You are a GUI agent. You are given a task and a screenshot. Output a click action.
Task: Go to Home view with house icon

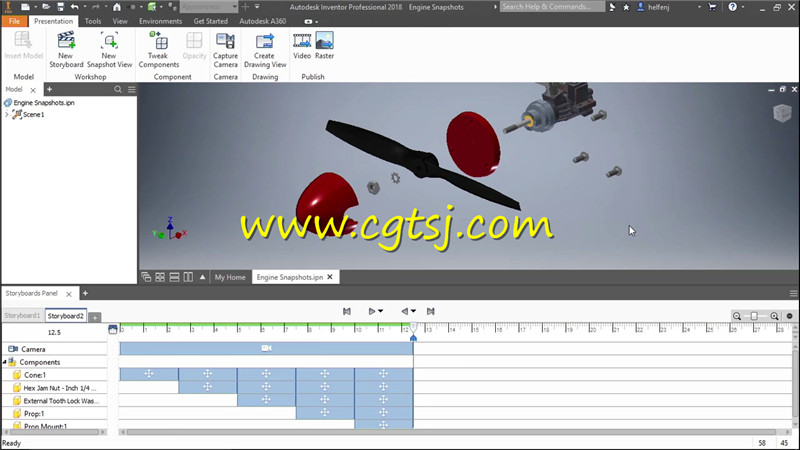pyautogui.click(x=117, y=7)
